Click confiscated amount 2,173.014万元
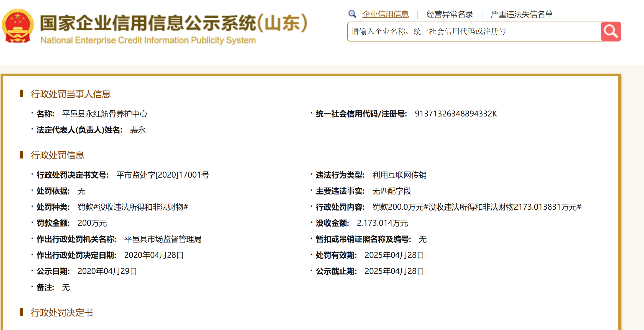The width and height of the screenshot is (644, 330). tap(382, 223)
